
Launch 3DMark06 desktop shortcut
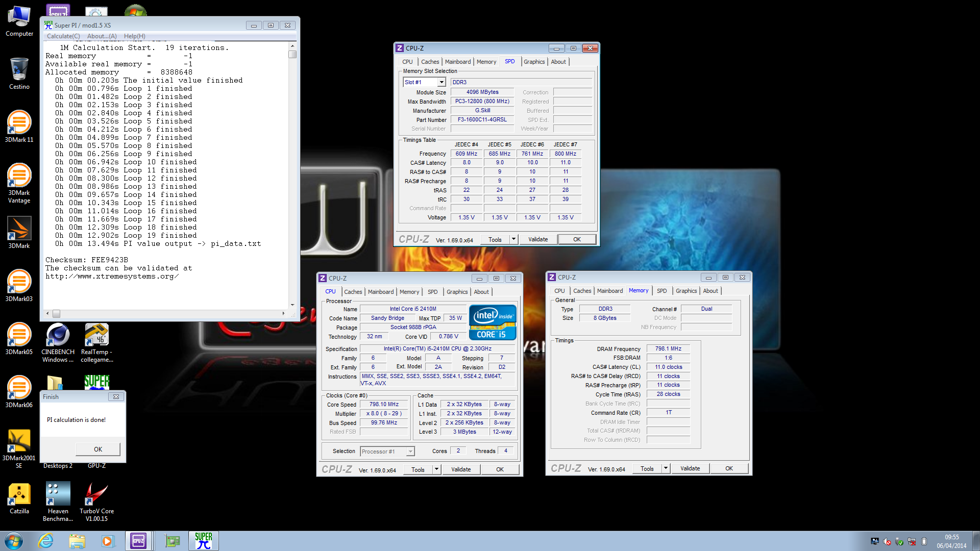pyautogui.click(x=19, y=392)
